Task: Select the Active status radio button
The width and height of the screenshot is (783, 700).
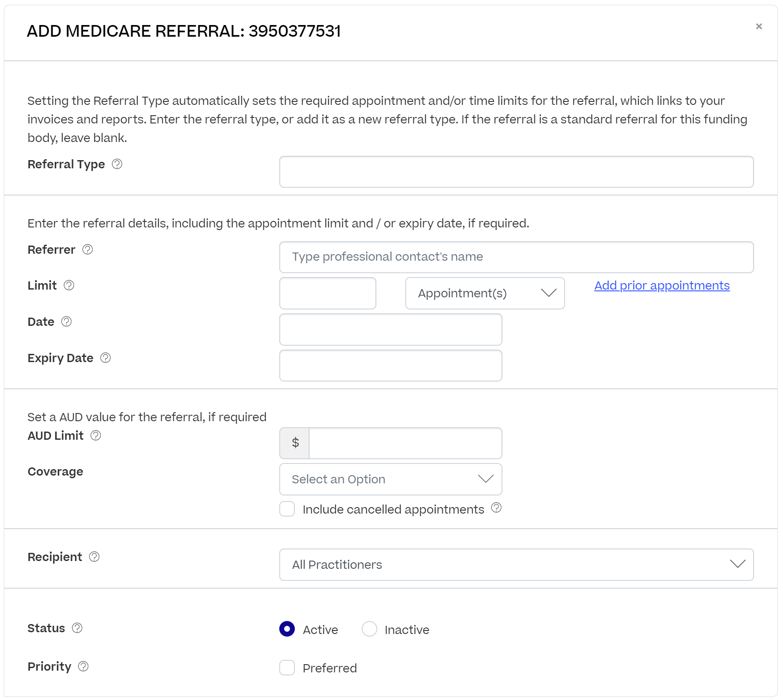Action: click(287, 629)
